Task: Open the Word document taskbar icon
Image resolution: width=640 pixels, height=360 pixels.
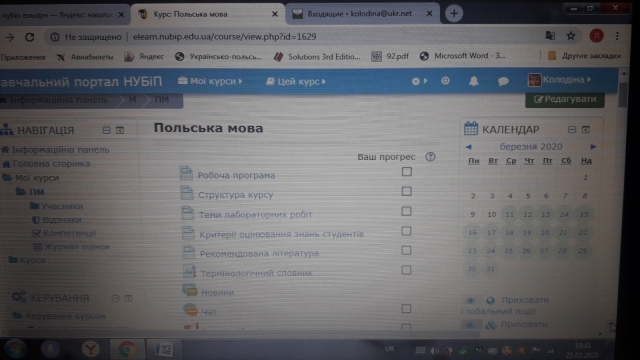Action: click(164, 349)
